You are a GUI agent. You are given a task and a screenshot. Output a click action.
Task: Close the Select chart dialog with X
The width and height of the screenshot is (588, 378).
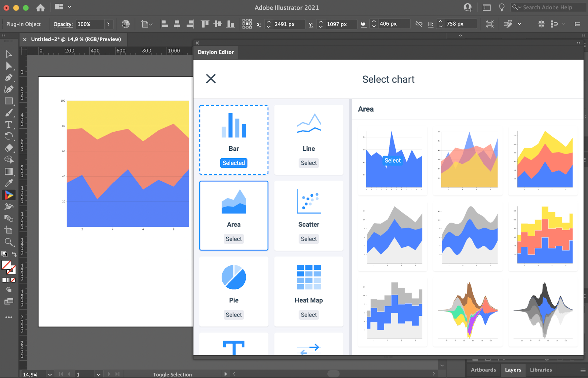(211, 79)
